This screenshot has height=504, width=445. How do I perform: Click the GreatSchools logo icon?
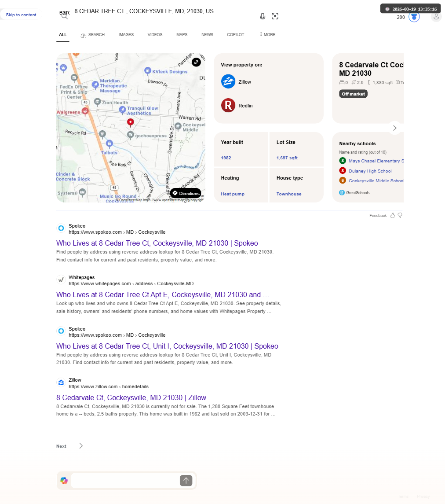tap(342, 192)
